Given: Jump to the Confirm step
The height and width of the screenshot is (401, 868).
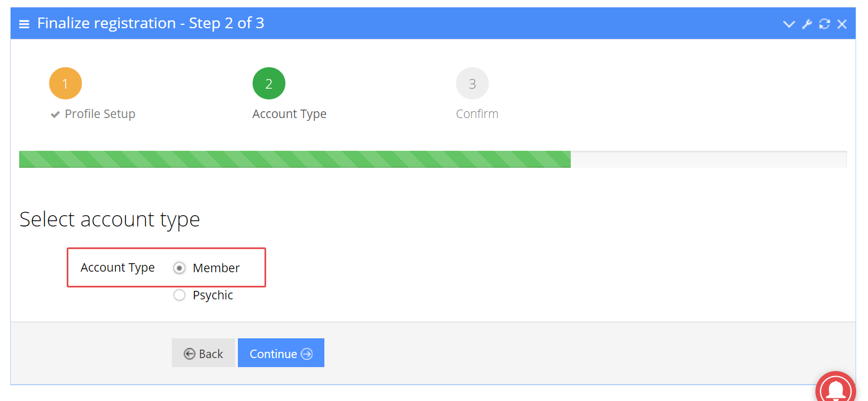Looking at the screenshot, I should pos(477,114).
